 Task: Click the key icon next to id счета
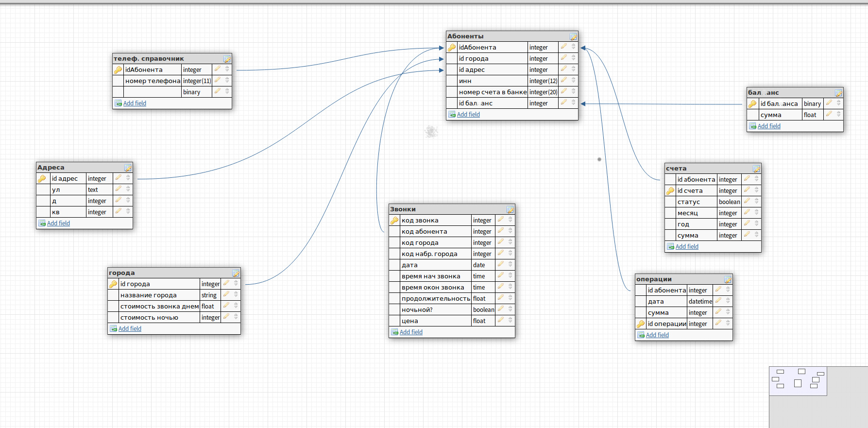tap(670, 191)
